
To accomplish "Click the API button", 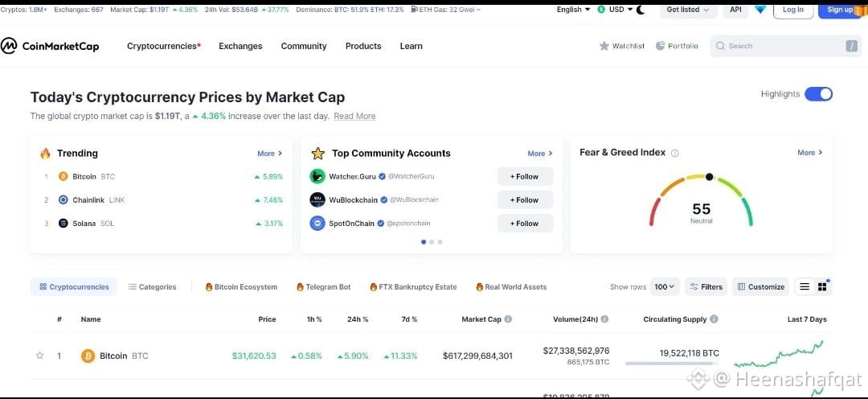I will pos(735,10).
